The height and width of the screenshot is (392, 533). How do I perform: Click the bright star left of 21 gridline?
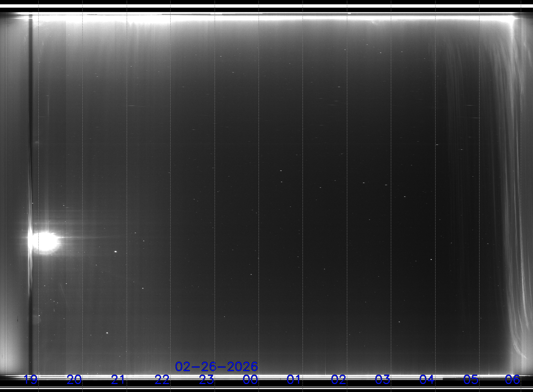coord(116,251)
